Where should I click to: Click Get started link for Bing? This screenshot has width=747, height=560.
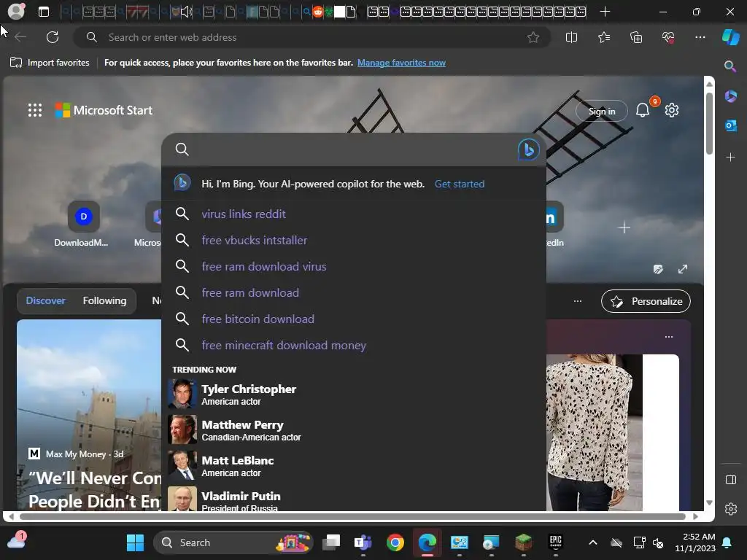pyautogui.click(x=460, y=184)
